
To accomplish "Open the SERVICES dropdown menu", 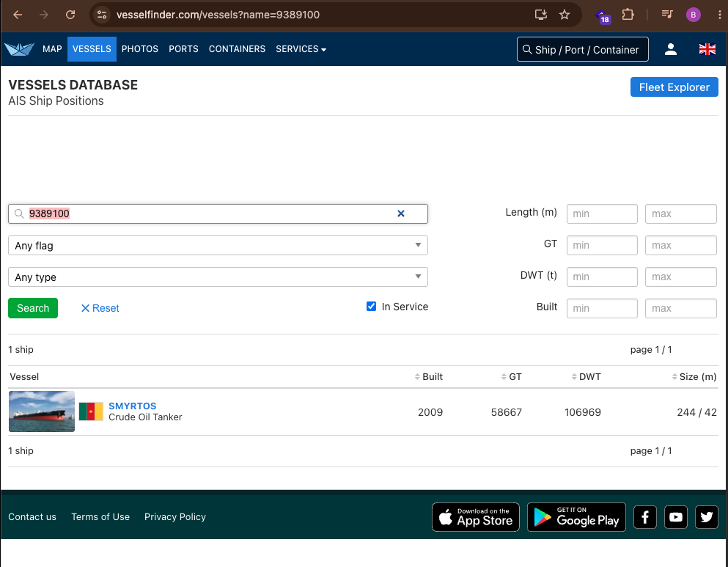I will pyautogui.click(x=301, y=49).
